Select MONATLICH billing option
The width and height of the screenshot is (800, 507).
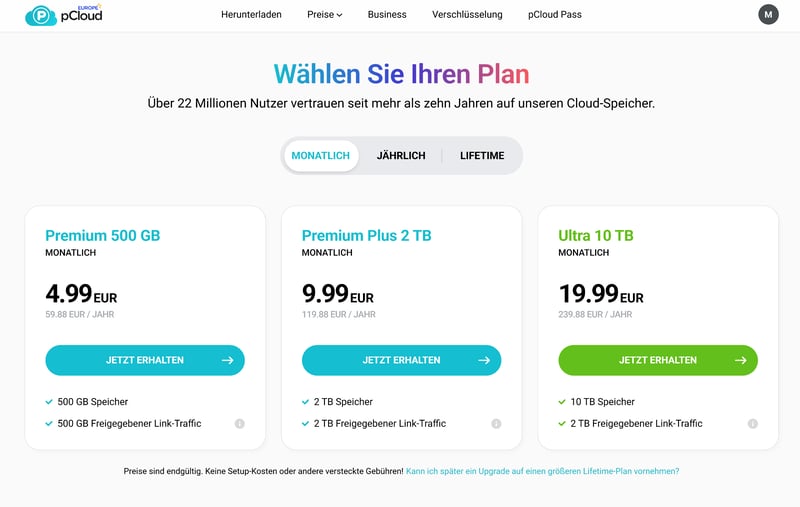321,156
